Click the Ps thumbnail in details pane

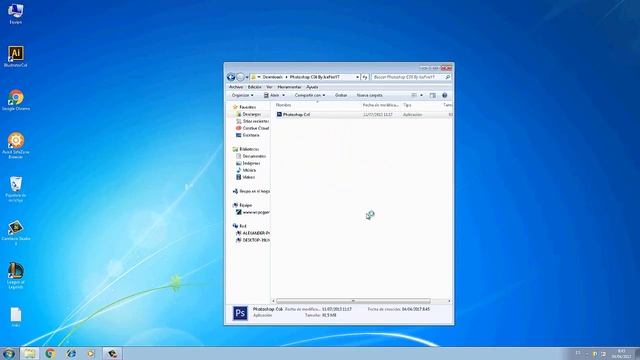[240, 313]
